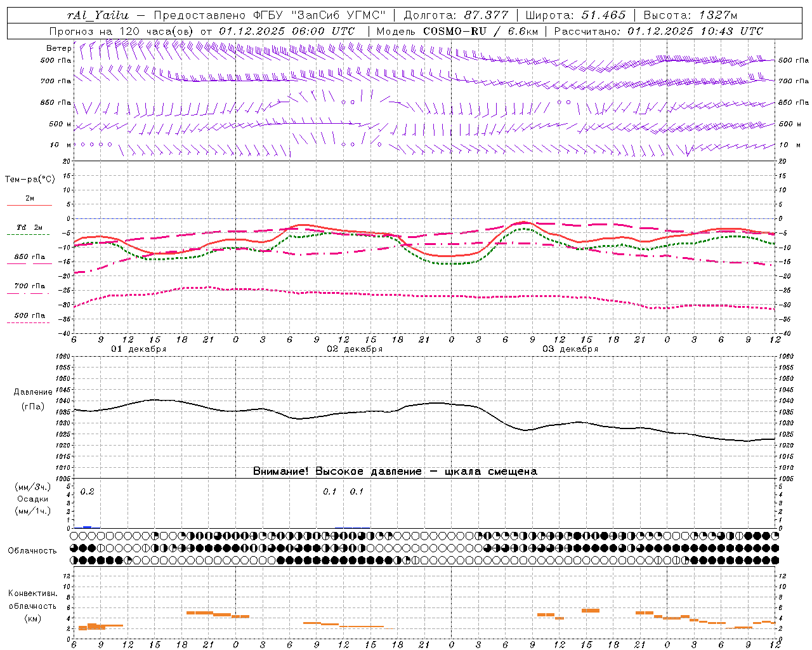Click the elevation text Высота: 1327м
812x650 pixels.
(690, 15)
